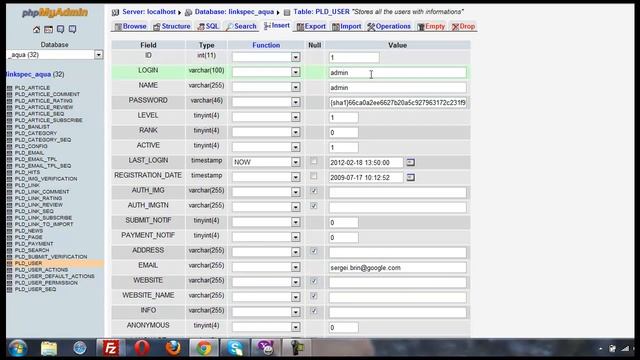Open the LEVEL function dropdown
The width and height of the screenshot is (640, 360).
pos(266,117)
